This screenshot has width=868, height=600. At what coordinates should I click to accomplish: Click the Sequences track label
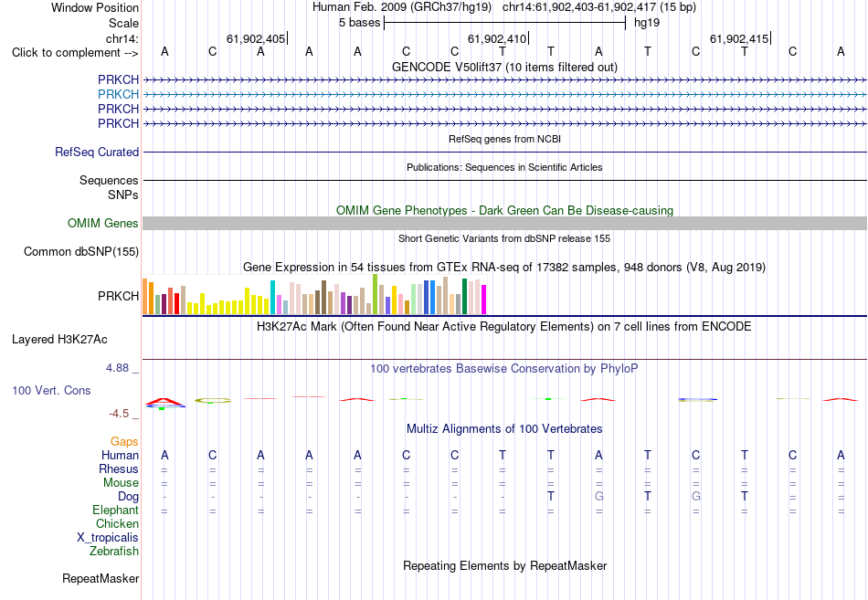109,181
